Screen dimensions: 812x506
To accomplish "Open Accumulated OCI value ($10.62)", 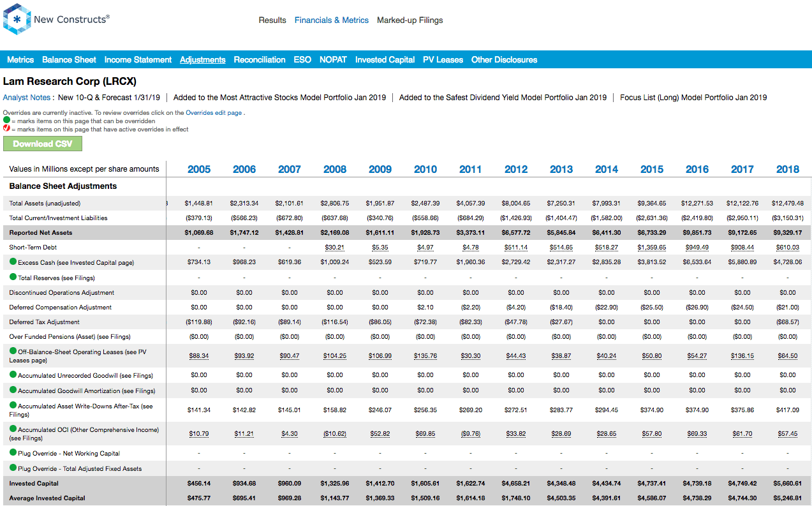I will (x=335, y=434).
